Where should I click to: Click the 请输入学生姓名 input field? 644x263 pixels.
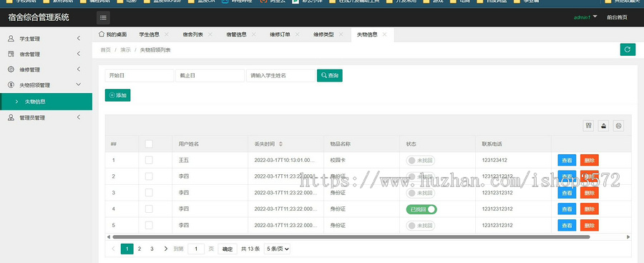coord(280,75)
